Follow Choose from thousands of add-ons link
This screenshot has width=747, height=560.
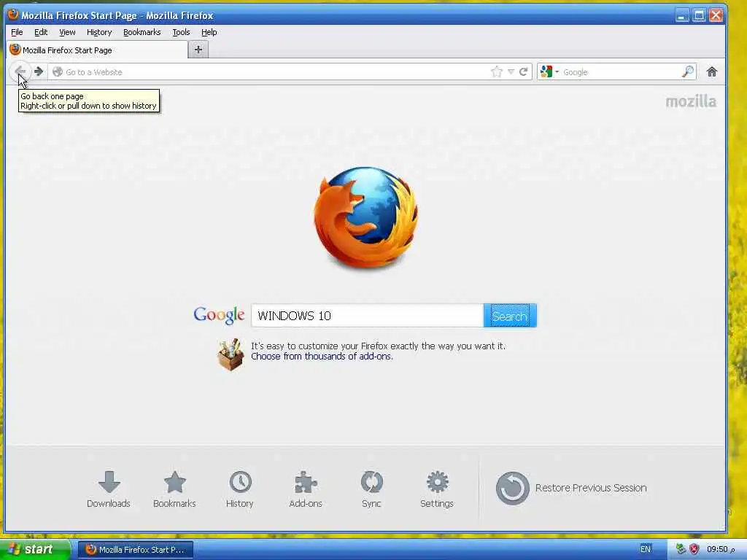click(x=322, y=356)
